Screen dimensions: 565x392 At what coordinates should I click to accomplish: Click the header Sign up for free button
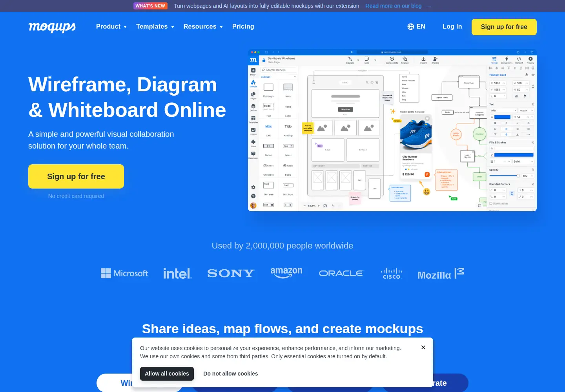(504, 27)
